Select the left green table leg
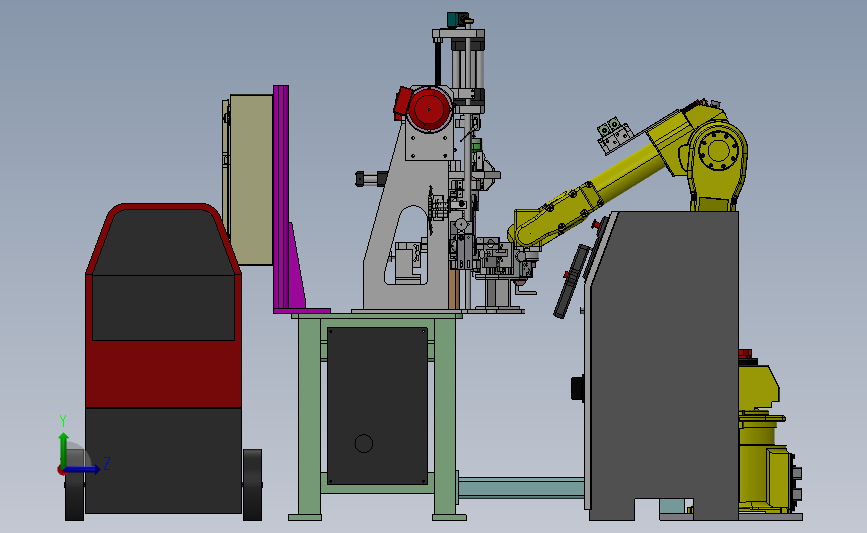867x533 pixels. coord(309,417)
